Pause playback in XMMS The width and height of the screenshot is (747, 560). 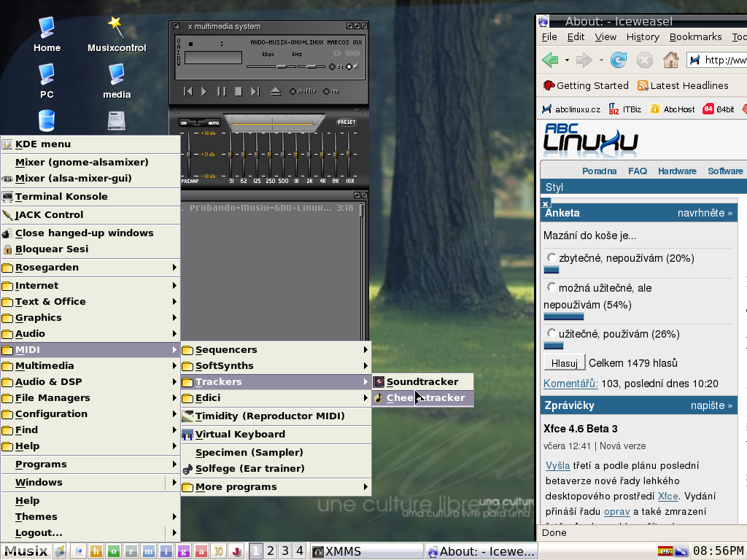click(222, 91)
